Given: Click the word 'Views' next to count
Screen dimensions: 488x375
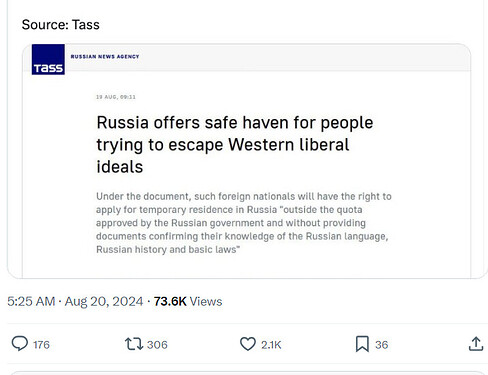Looking at the screenshot, I should coord(206,301).
